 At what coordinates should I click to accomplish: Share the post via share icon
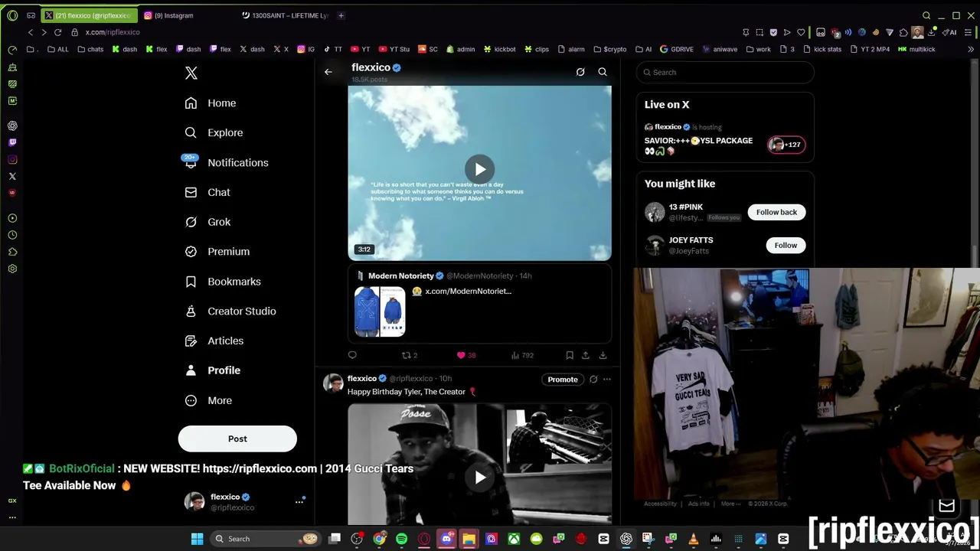(586, 355)
